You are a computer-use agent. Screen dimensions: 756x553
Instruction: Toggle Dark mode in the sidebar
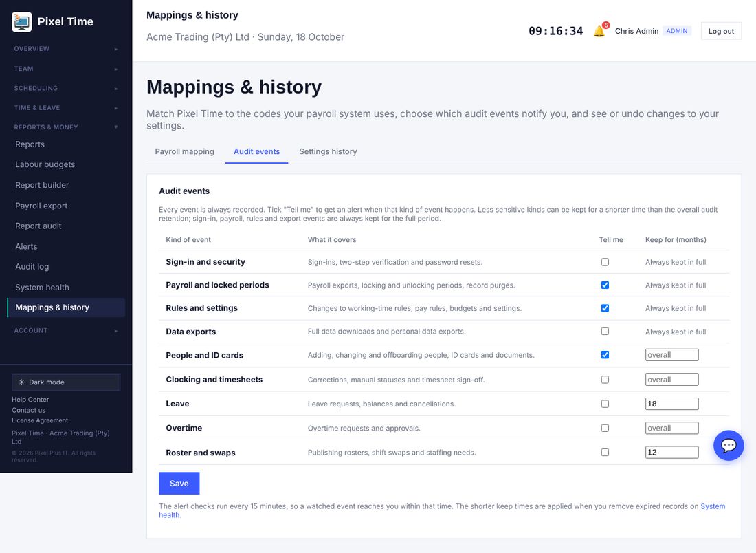[66, 382]
